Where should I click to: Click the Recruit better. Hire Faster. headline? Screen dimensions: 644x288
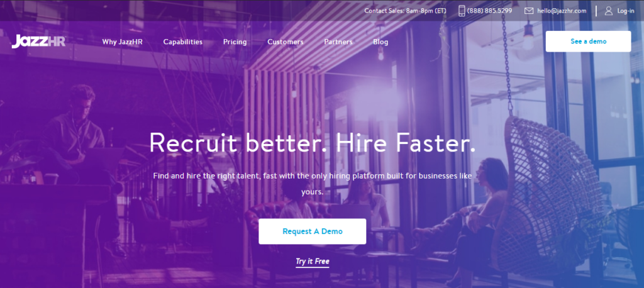312,143
